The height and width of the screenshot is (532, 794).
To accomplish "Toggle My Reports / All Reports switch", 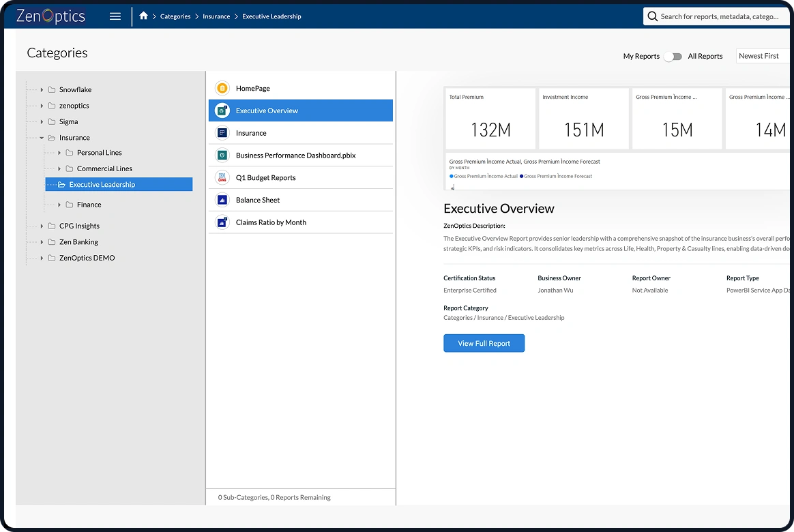I will coord(673,57).
